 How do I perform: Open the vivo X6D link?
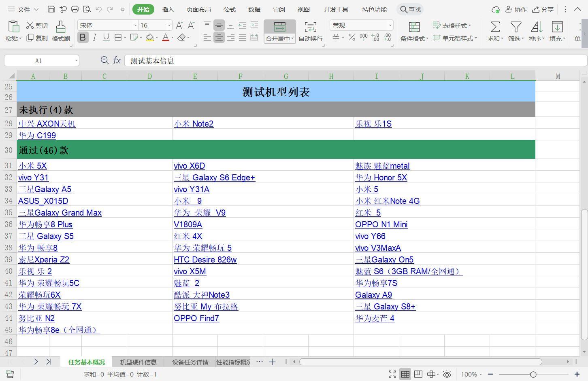point(190,166)
